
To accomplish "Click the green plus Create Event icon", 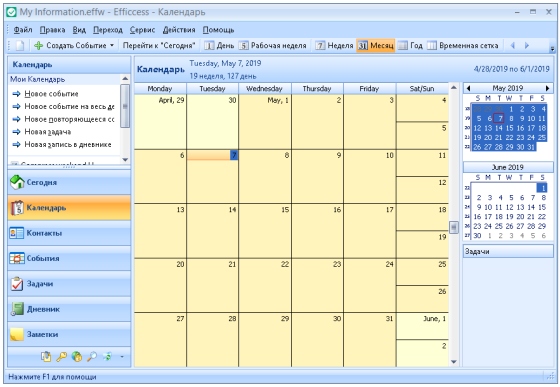I will coord(38,46).
